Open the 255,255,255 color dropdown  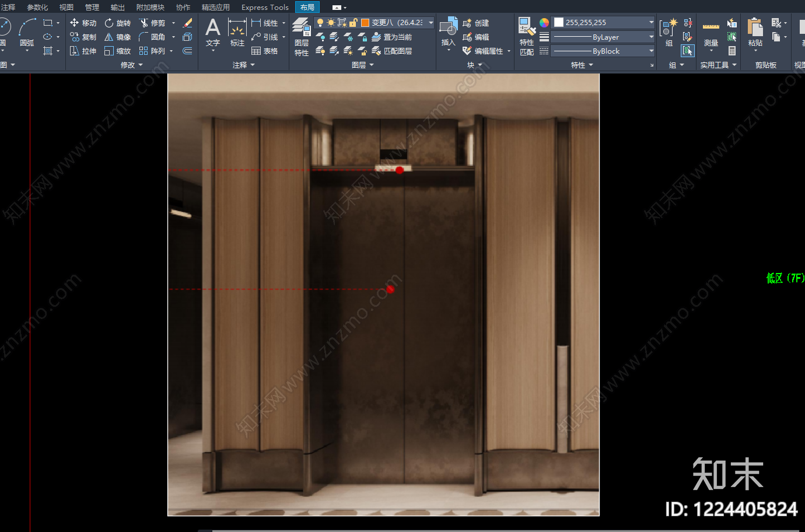pos(652,22)
